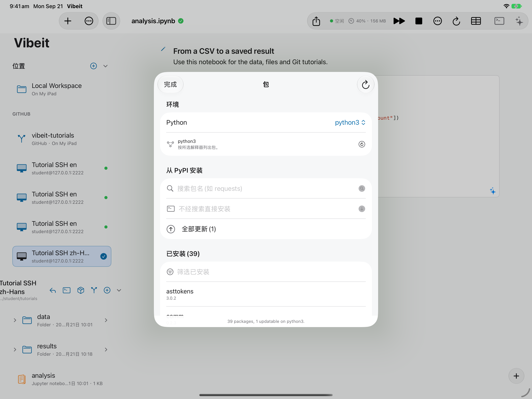Select the asttokens 3.0.2 package row
532x399 pixels.
[x=266, y=294]
